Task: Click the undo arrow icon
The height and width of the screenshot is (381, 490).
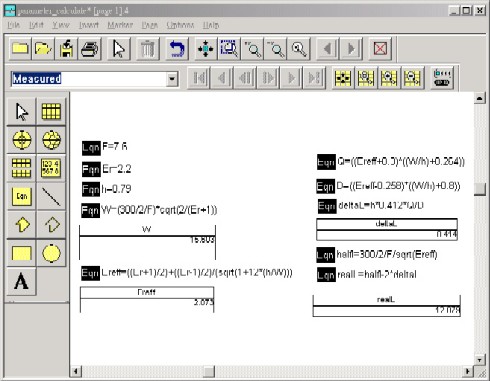Action: coord(177,49)
